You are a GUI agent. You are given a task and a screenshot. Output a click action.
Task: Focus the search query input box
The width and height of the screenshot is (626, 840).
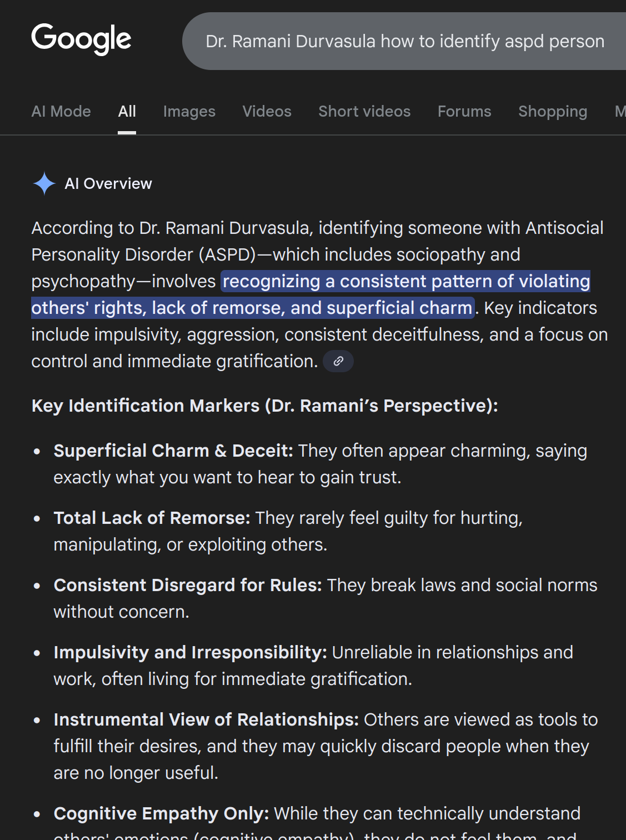pos(404,41)
